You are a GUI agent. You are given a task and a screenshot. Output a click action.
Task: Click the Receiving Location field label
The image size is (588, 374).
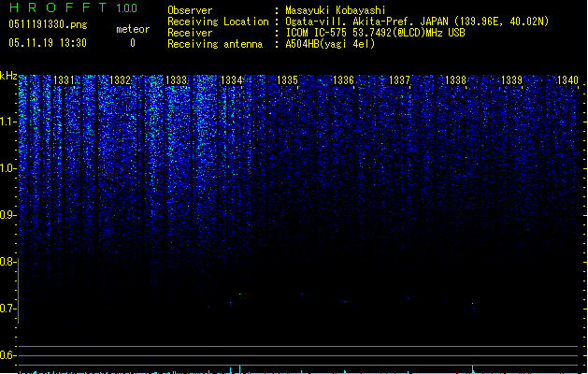218,22
